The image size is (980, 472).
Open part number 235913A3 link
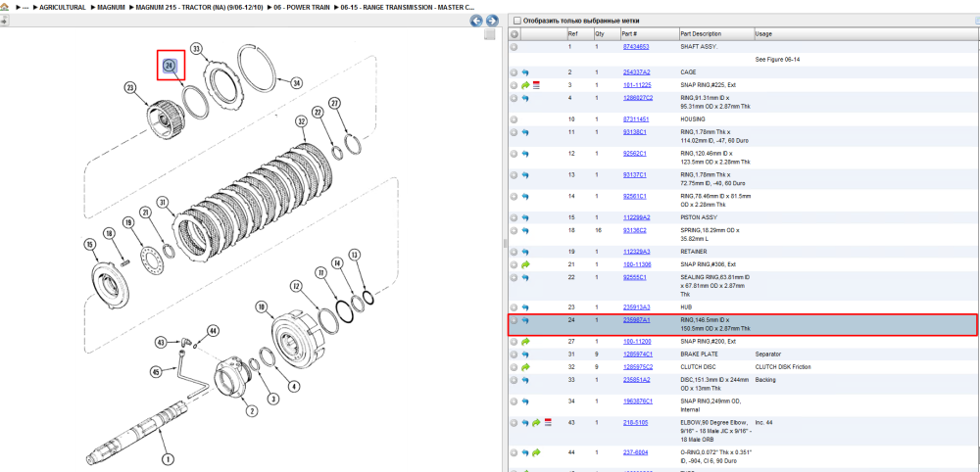pos(636,307)
